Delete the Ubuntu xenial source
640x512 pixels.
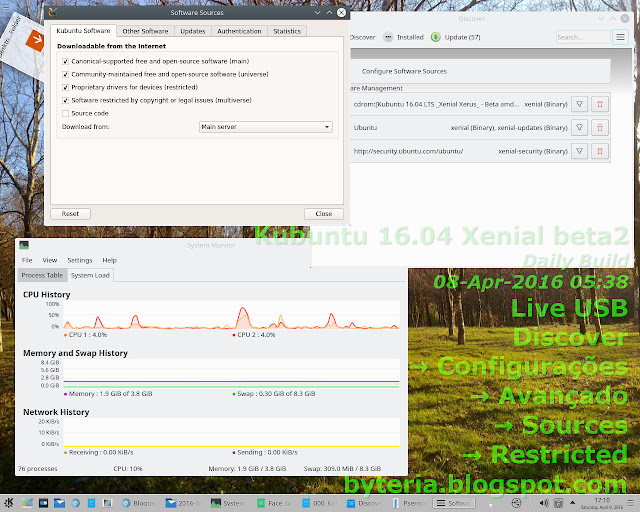(600, 128)
